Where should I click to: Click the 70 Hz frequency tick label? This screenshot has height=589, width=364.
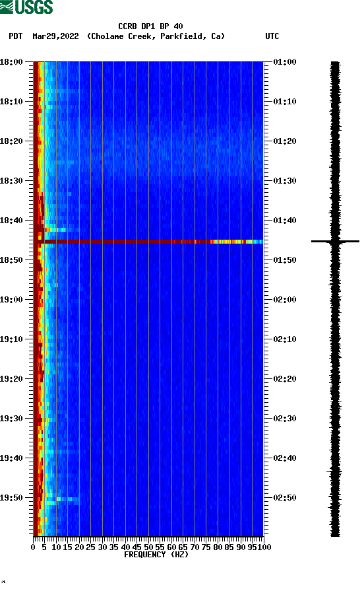195,547
